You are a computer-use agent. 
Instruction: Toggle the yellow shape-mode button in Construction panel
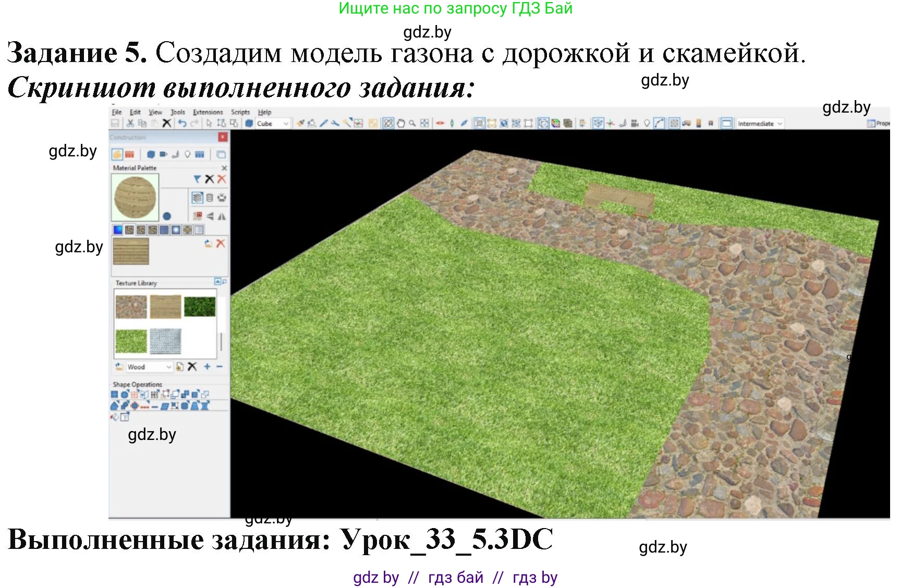click(x=117, y=154)
